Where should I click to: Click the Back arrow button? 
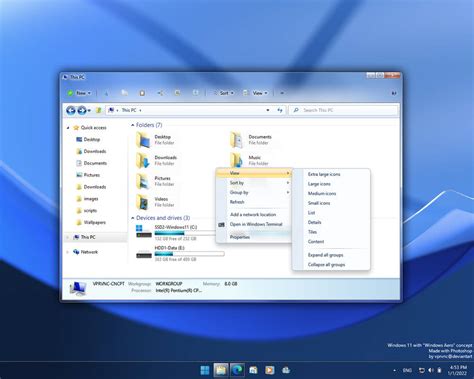click(71, 110)
